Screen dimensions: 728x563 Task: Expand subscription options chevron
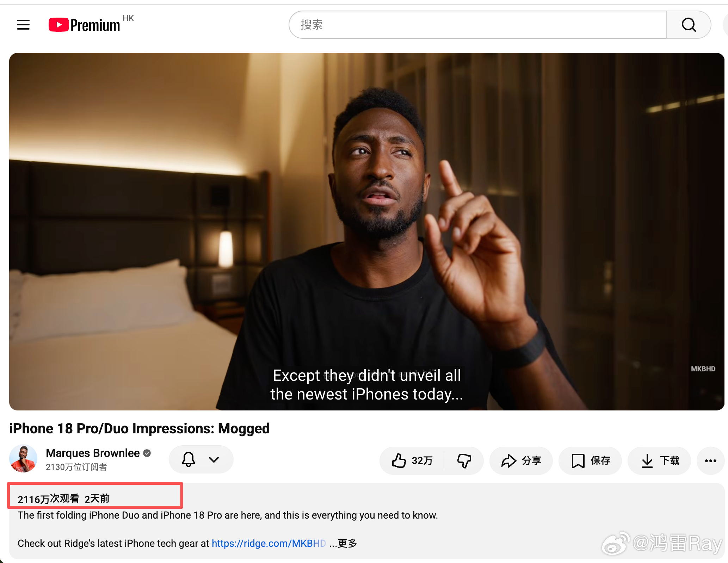coord(214,460)
